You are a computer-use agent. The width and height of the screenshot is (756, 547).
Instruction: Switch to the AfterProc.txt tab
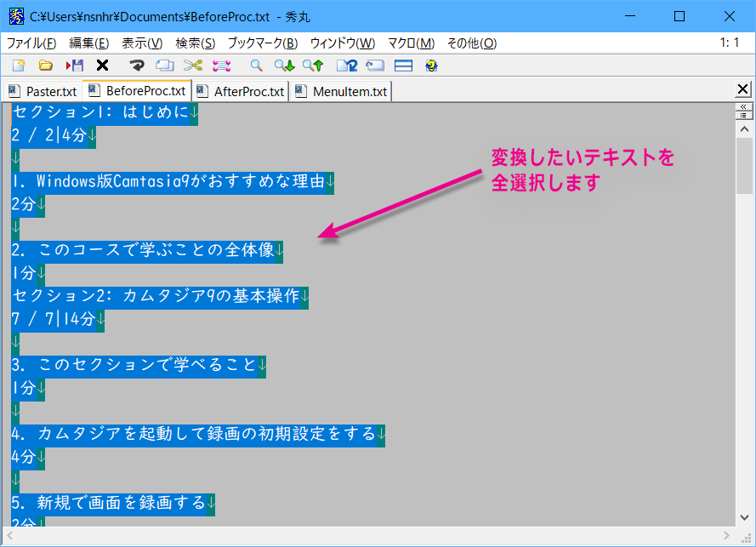coord(241,91)
